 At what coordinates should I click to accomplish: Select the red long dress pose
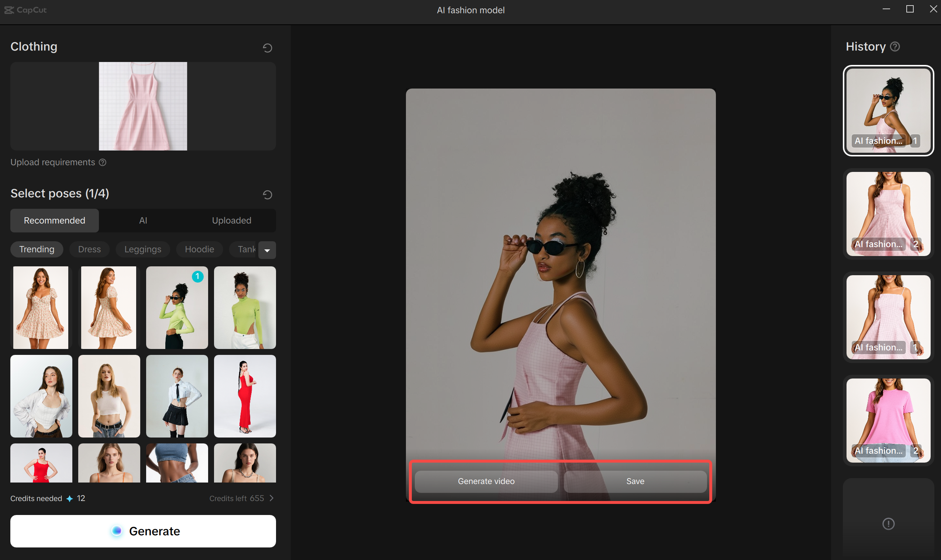tap(245, 396)
